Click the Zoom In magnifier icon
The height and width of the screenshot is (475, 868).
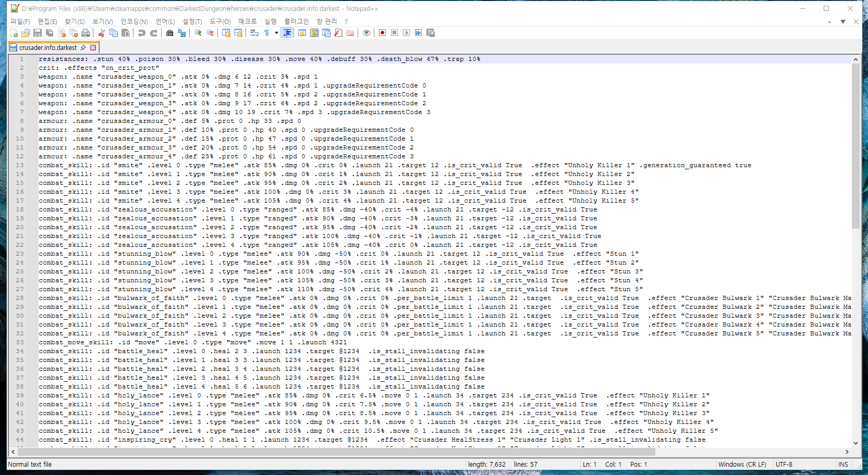198,33
